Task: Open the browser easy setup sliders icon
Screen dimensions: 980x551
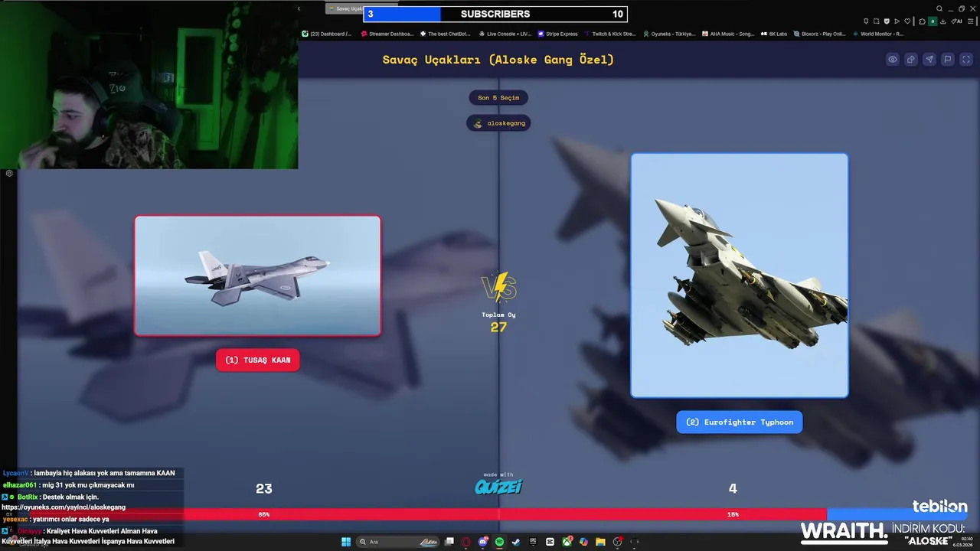Action: 971,21
